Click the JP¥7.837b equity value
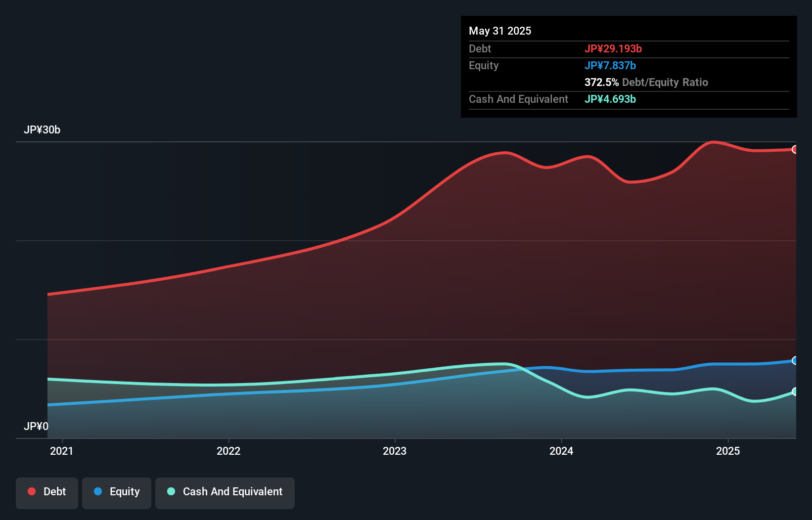Screen dimensions: 812x520 (610, 65)
